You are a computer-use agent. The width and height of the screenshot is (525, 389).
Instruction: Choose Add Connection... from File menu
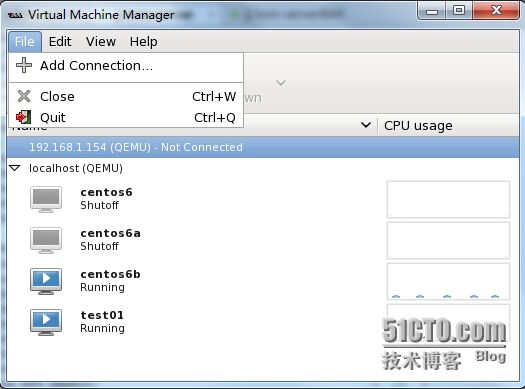[x=126, y=66]
